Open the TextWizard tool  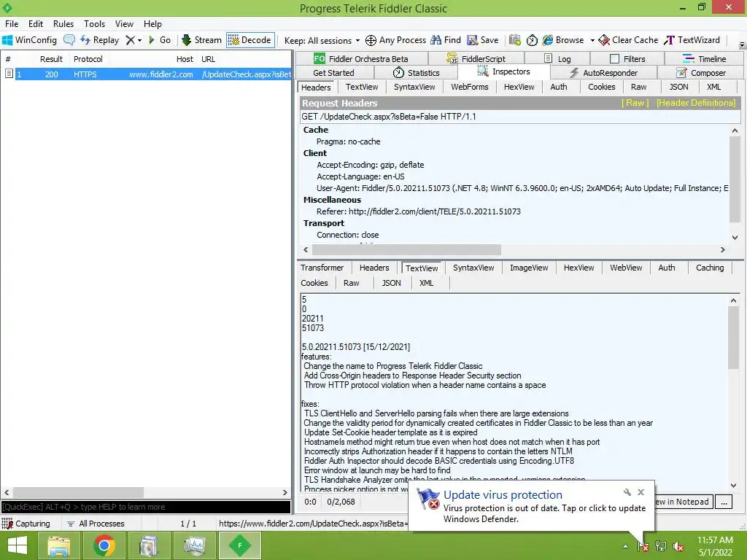(692, 40)
